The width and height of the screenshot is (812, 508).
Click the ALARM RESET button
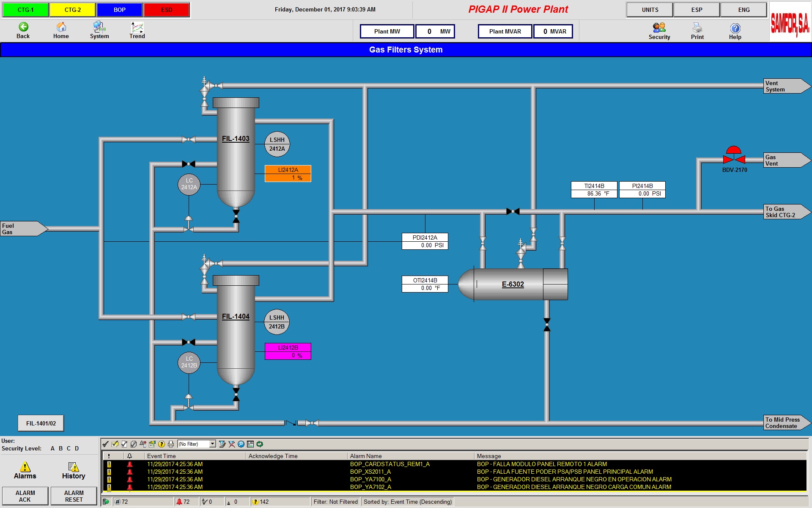point(74,496)
